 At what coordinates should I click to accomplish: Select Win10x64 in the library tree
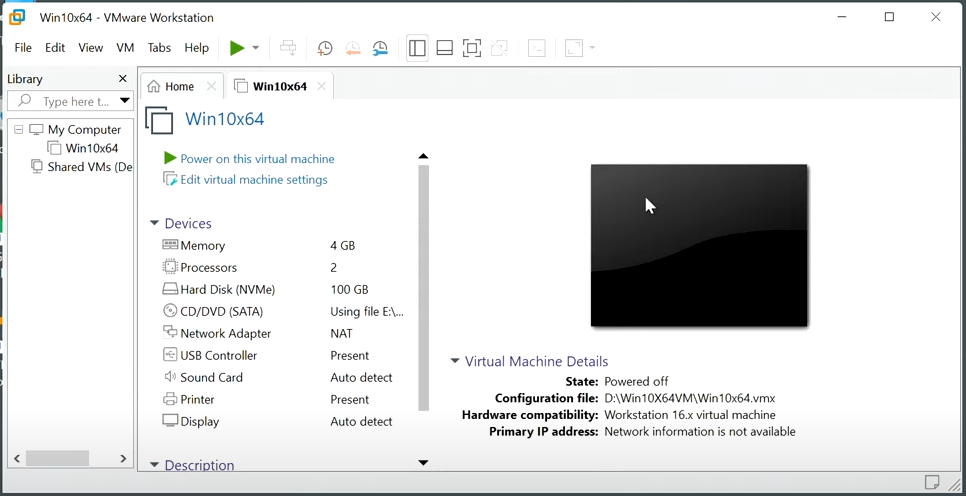coord(91,148)
